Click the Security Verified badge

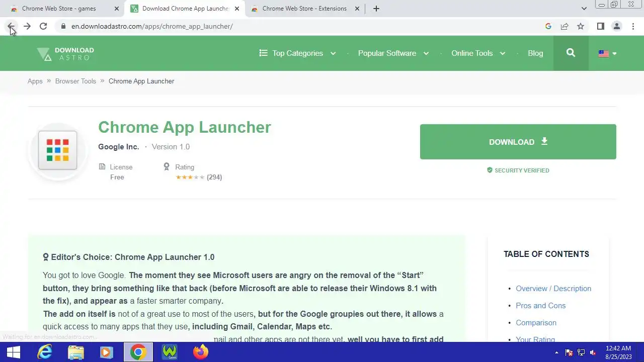pos(518,170)
